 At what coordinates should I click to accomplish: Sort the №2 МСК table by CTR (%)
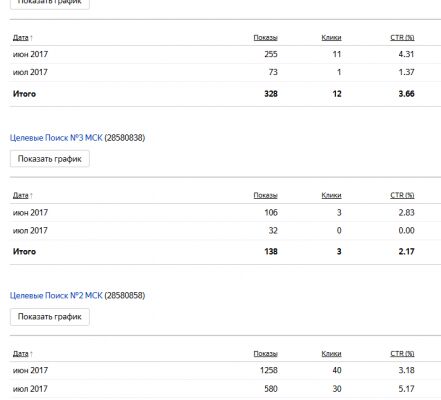(402, 354)
